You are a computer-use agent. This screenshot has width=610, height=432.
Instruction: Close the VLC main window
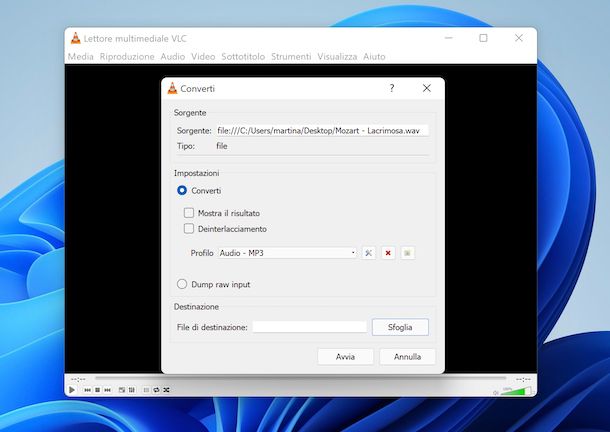(x=519, y=38)
